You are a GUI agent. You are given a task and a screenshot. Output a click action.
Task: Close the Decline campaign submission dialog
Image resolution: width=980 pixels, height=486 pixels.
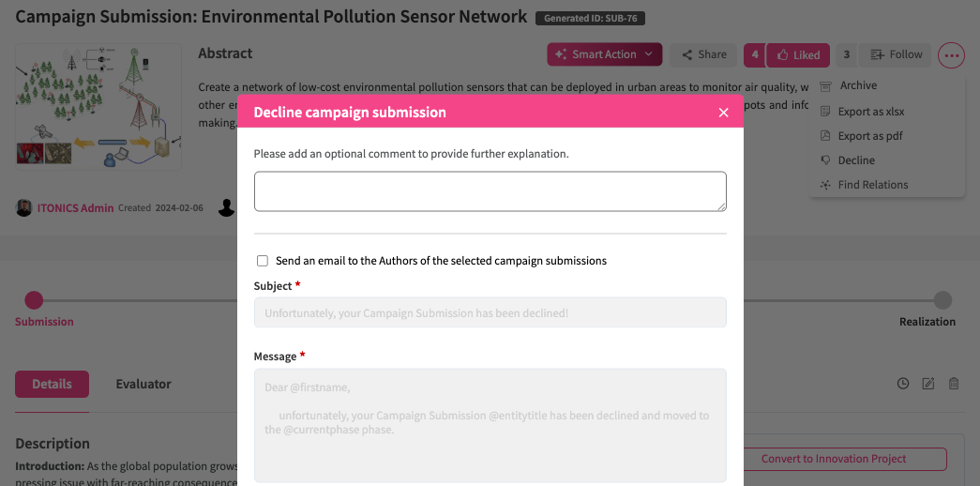coord(723,113)
